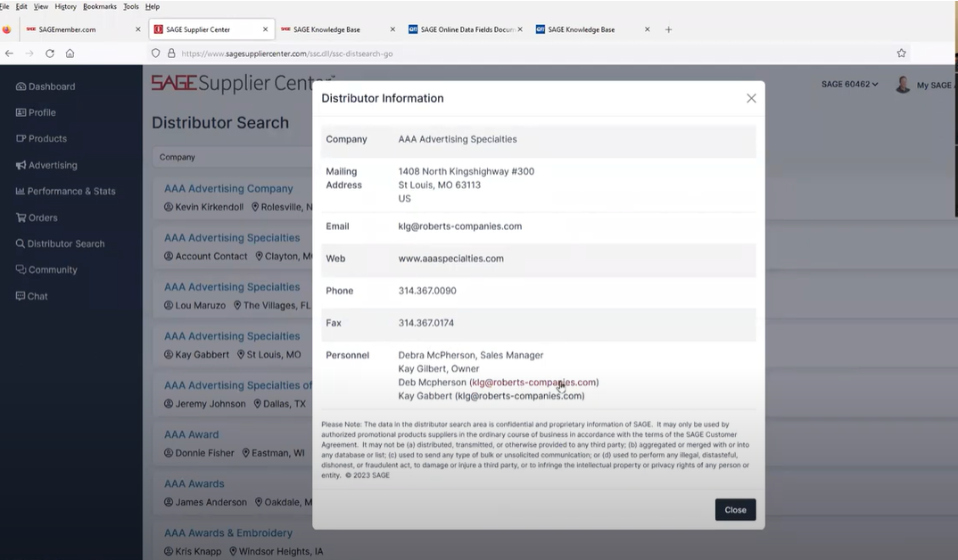Open Products section in sidebar

coord(41,138)
